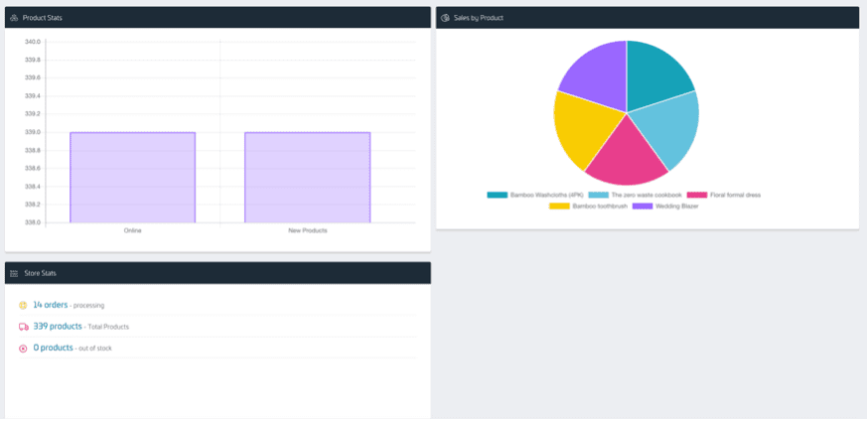This screenshot has height=421, width=868.
Task: Click the truck icon beside total products
Action: point(23,327)
